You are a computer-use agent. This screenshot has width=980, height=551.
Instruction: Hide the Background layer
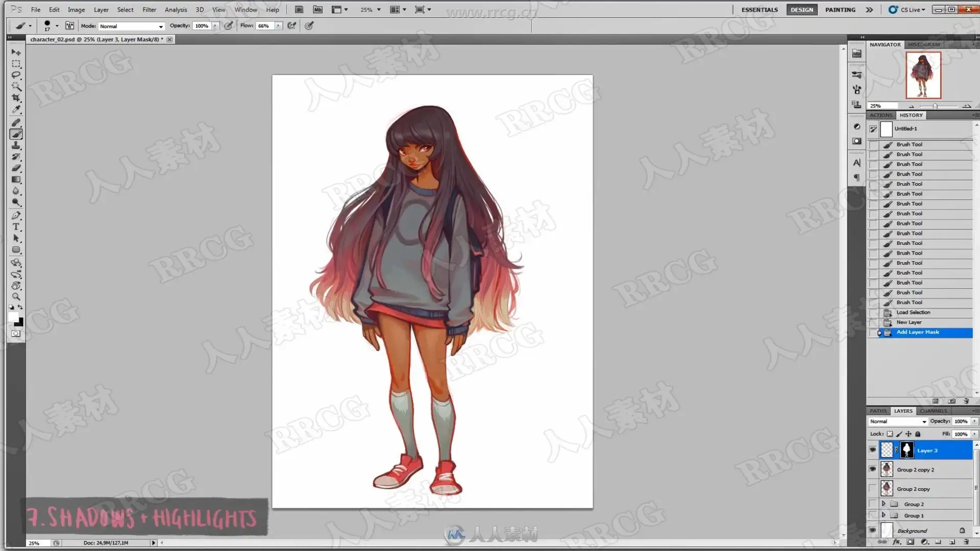tap(872, 530)
